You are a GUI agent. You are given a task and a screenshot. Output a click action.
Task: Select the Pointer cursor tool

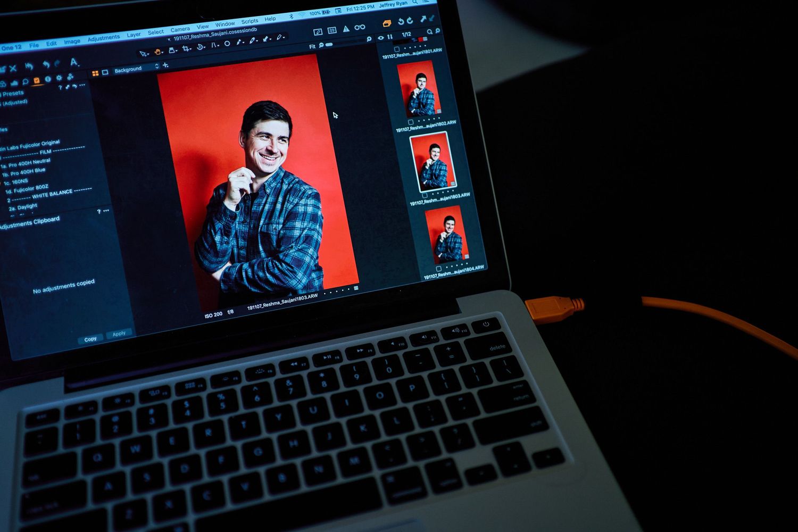click(143, 54)
